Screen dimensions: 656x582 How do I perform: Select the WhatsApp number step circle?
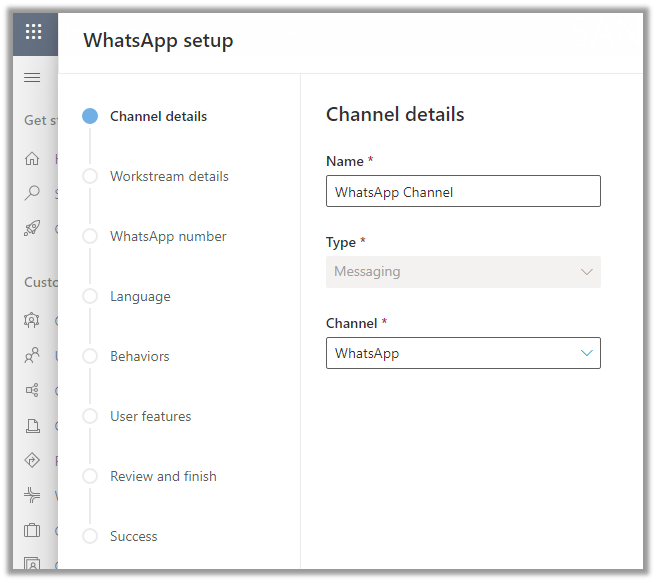pos(90,236)
